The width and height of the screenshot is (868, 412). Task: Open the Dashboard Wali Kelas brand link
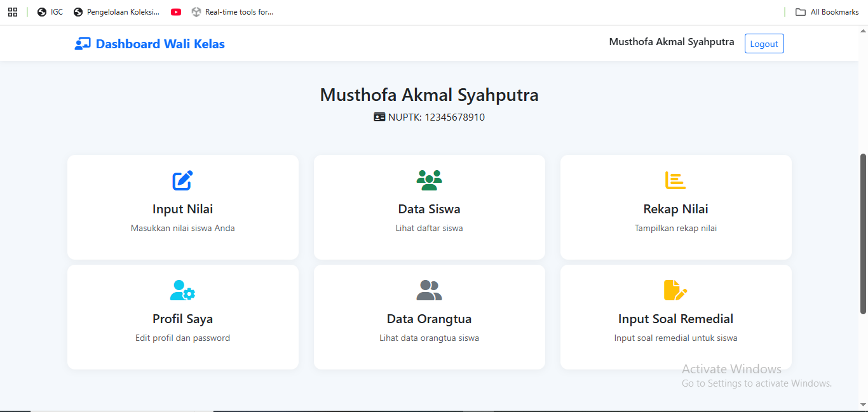point(160,44)
